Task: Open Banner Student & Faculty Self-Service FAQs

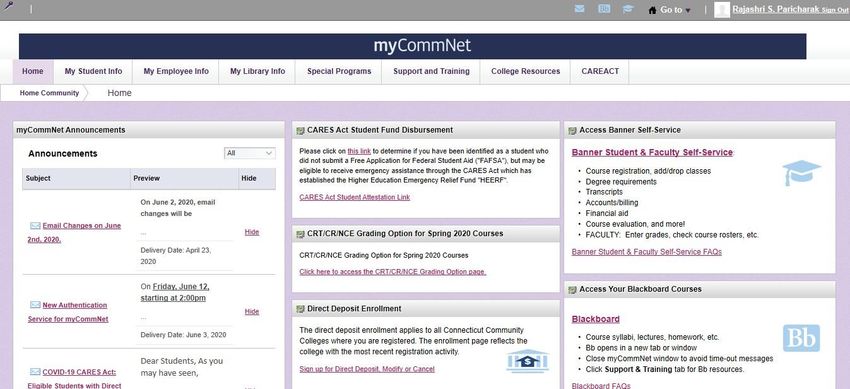Action: coord(647,252)
